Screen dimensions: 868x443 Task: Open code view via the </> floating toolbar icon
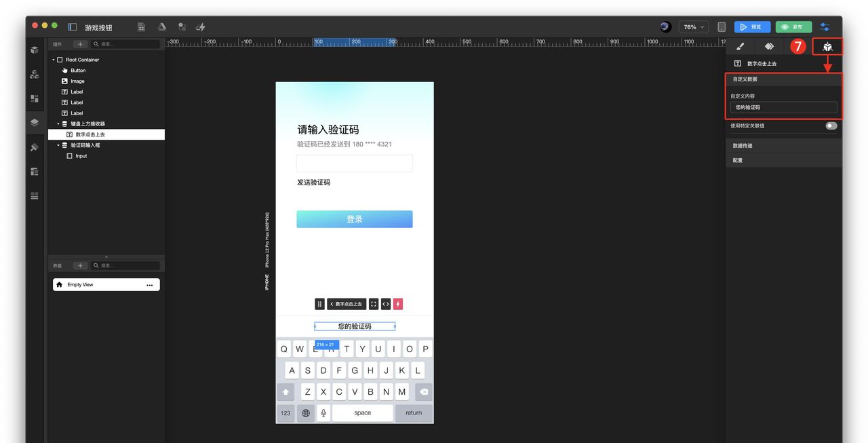point(386,304)
